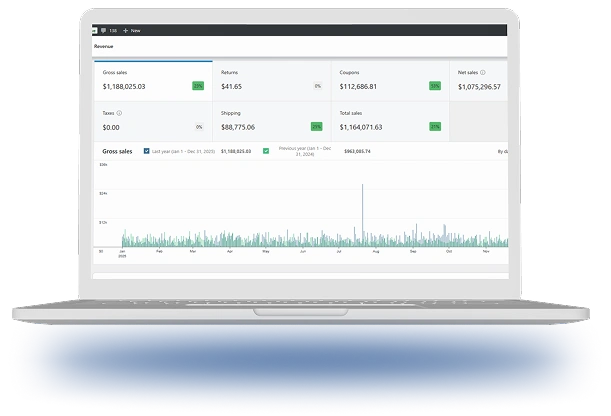This screenshot has width=611, height=416.
Task: Open the Net sales summary card
Action: pyautogui.click(x=480, y=81)
